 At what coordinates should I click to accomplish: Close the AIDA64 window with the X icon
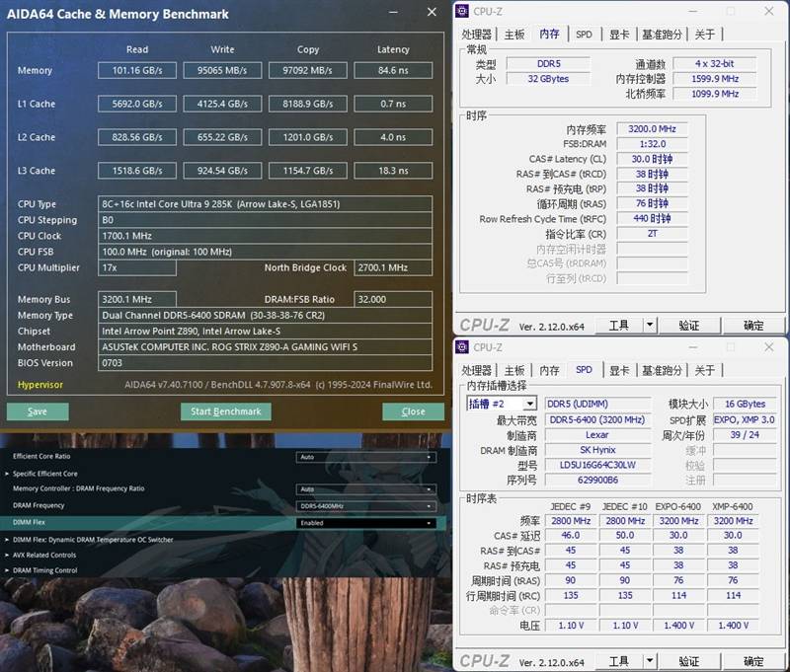pos(432,13)
